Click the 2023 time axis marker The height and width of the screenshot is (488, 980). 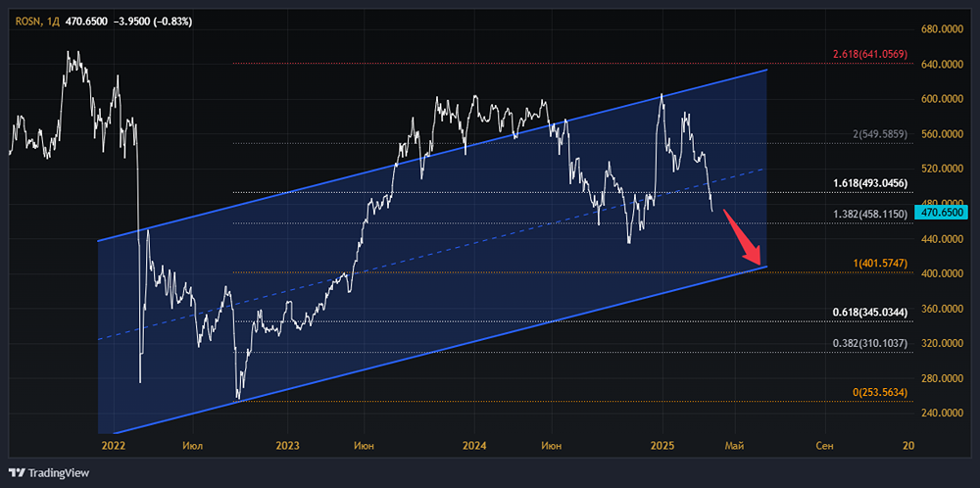pos(287,446)
